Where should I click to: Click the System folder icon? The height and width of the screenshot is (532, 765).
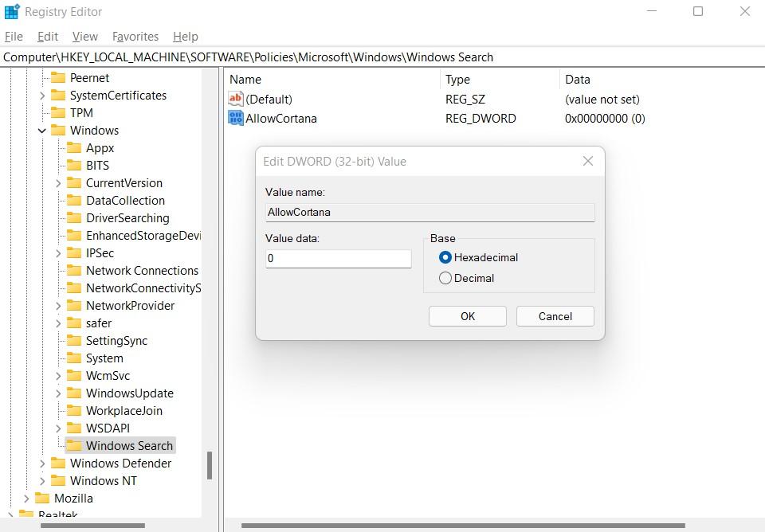74,359
